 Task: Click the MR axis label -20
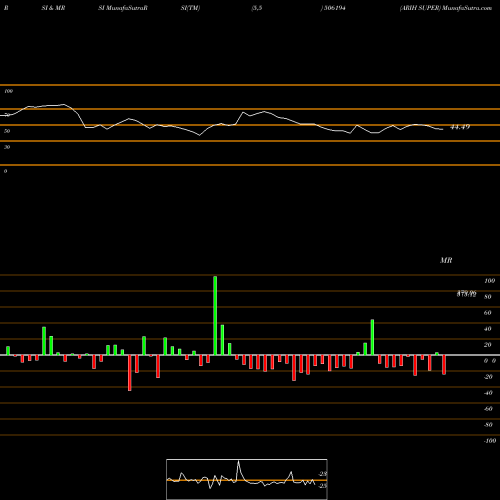[x=488, y=377]
